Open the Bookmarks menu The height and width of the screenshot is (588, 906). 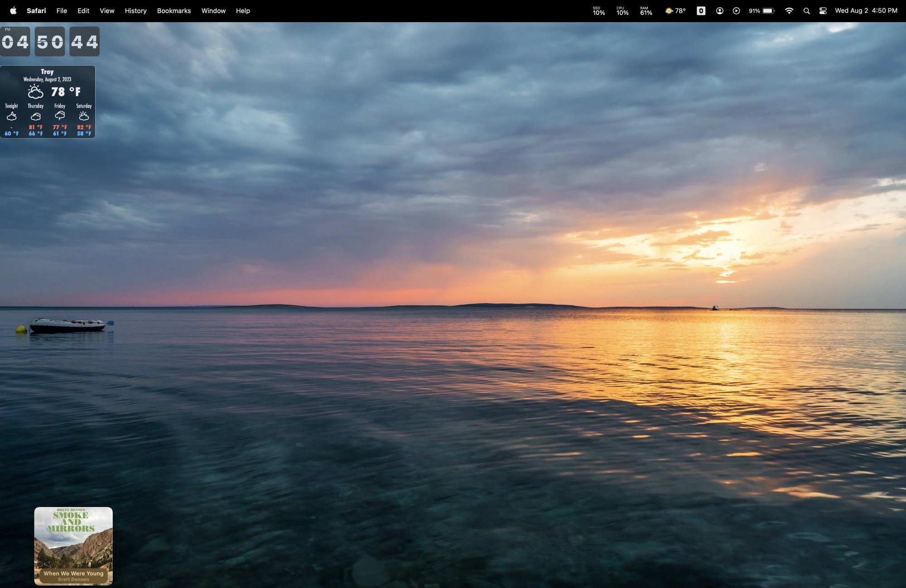coord(173,10)
